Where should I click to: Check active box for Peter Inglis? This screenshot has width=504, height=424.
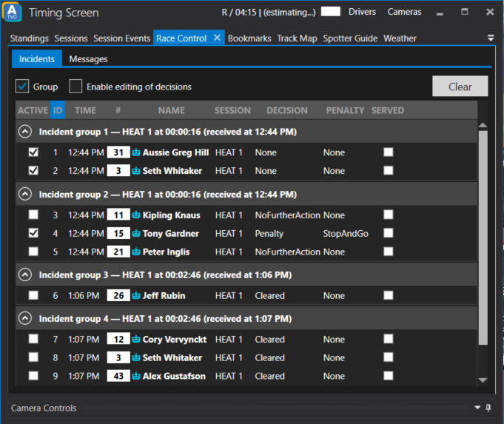click(33, 252)
